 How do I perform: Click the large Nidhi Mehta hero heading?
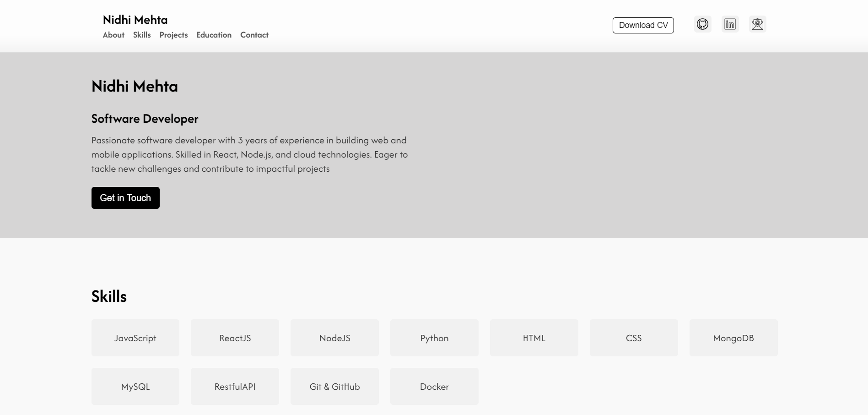coord(135,86)
